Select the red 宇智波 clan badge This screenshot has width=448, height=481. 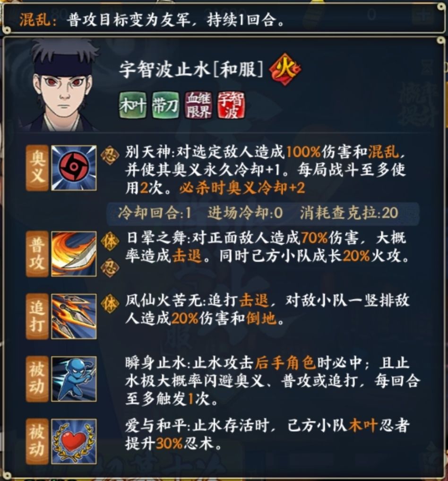(231, 105)
